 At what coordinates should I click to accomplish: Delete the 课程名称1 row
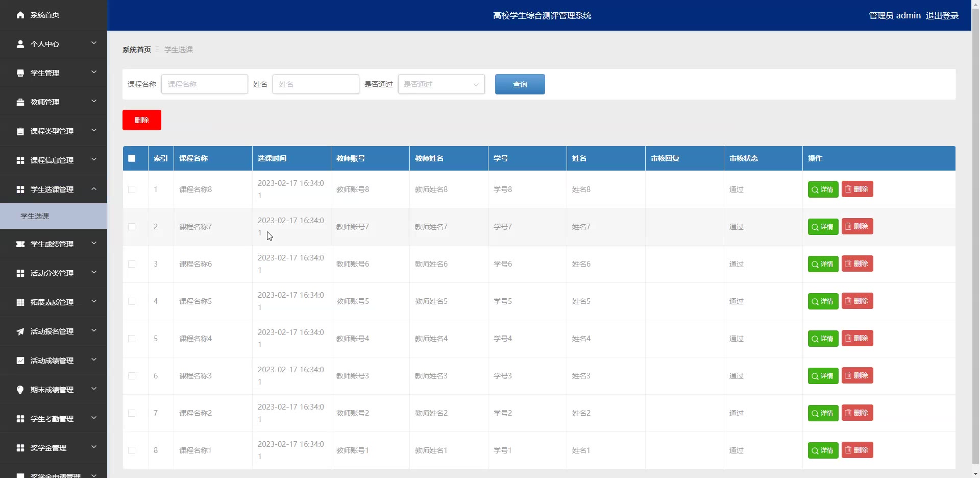coord(857,450)
